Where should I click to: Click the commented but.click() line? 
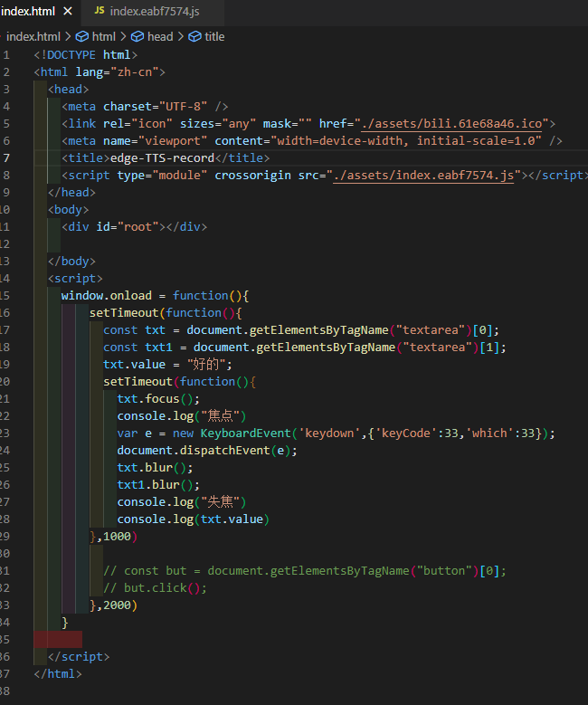point(156,588)
